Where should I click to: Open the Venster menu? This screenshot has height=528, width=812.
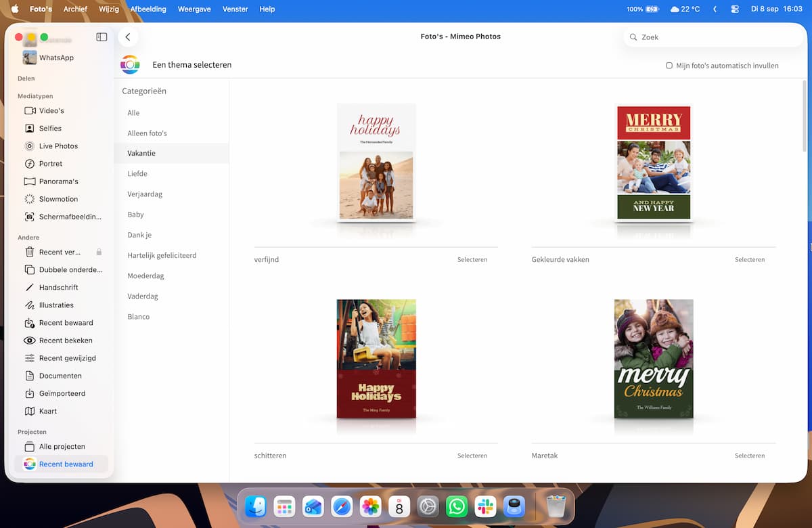(235, 9)
